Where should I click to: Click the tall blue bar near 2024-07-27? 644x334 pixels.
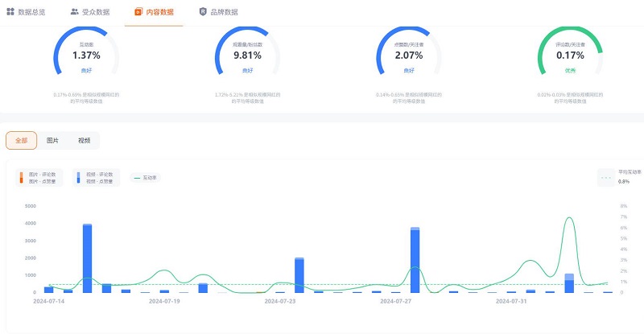pyautogui.click(x=415, y=261)
